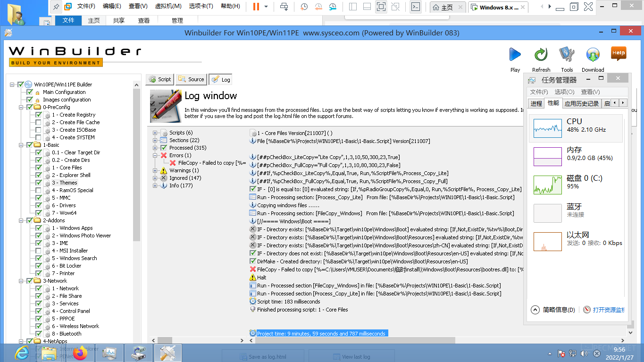Click the pin icon in VMware toolbar
The width and height of the screenshot is (644, 362).
click(56, 7)
